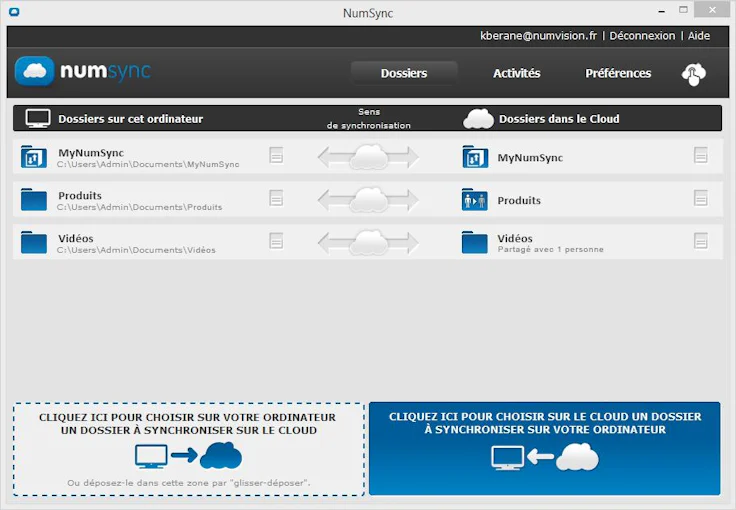Image resolution: width=736 pixels, height=510 pixels.
Task: Select path C:\Users\Admin\Documents\Produits
Action: pos(139,207)
